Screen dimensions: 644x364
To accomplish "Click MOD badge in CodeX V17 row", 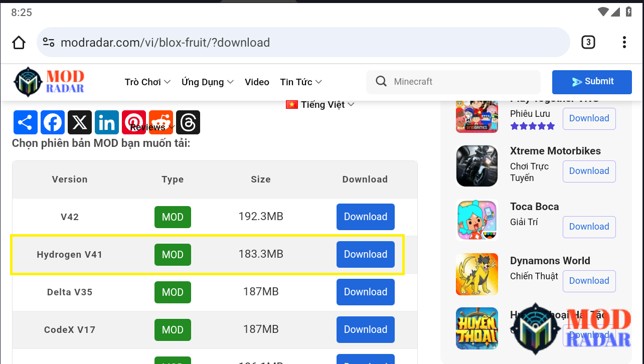I will [173, 330].
